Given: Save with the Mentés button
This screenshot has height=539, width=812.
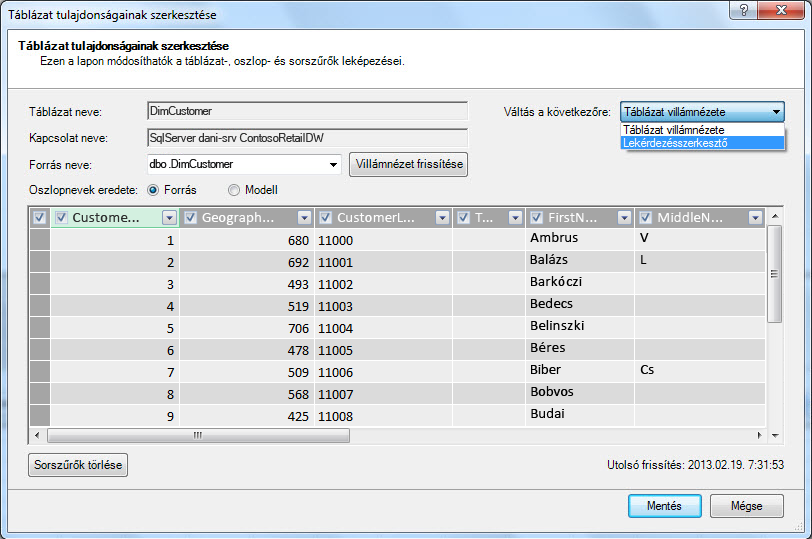Looking at the screenshot, I should tap(665, 506).
